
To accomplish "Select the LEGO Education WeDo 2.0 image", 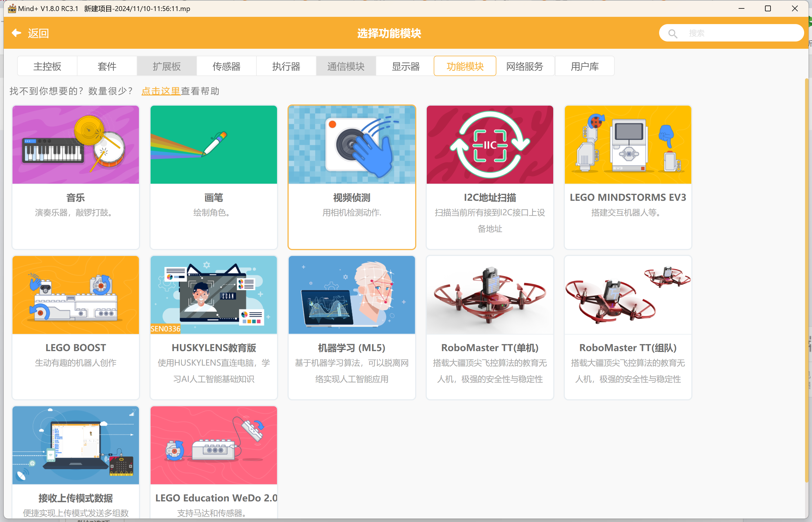I will pos(214,445).
